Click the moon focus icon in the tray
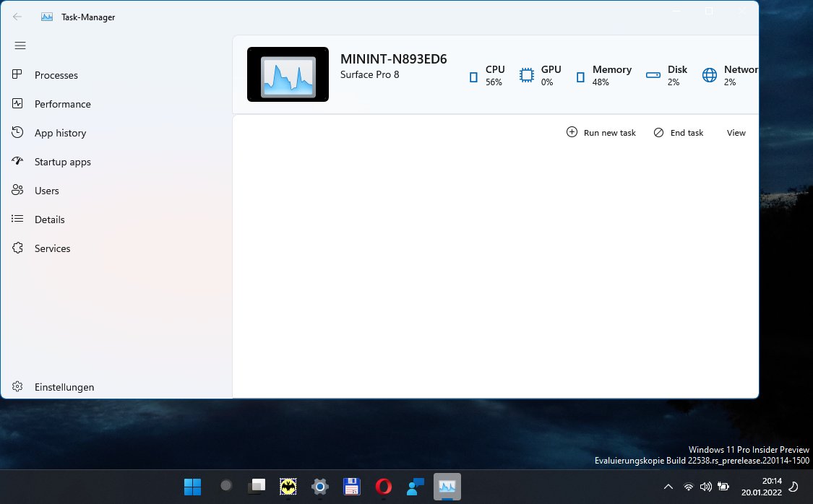Image resolution: width=813 pixels, height=504 pixels. tap(793, 487)
